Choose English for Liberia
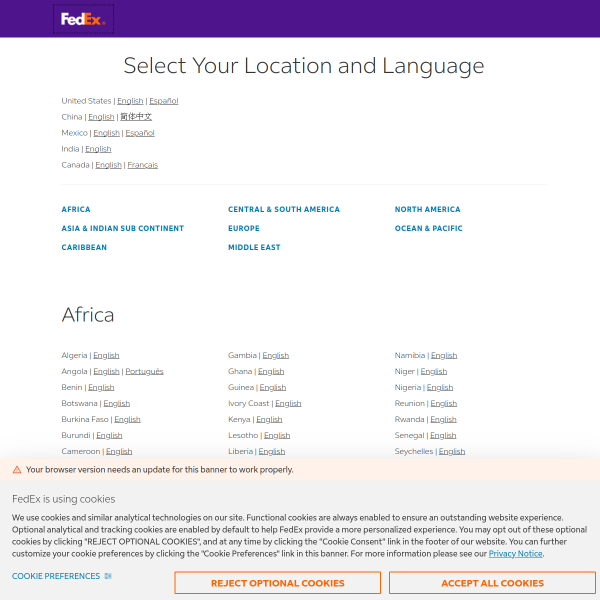600x600 pixels. point(272,452)
